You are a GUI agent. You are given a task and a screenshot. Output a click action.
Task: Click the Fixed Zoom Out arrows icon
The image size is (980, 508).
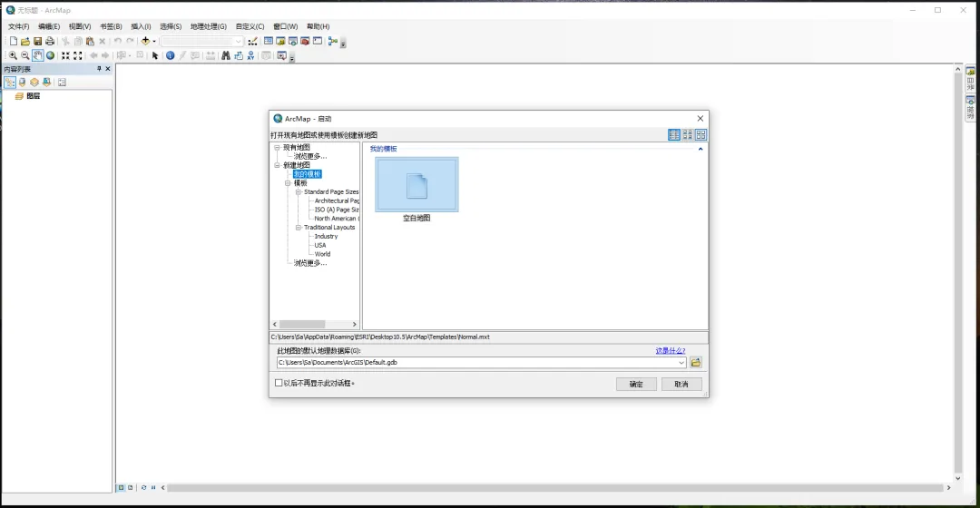coord(77,55)
